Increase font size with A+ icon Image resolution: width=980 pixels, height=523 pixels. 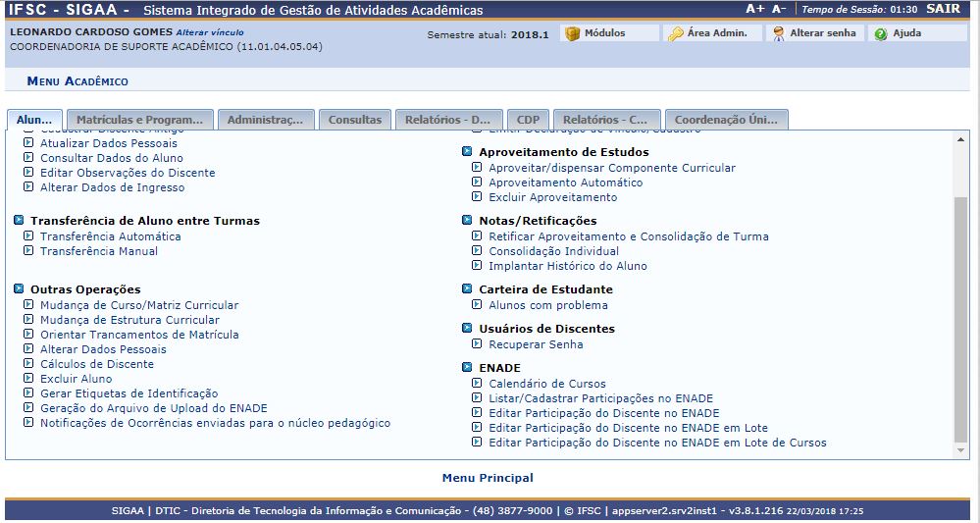(754, 9)
